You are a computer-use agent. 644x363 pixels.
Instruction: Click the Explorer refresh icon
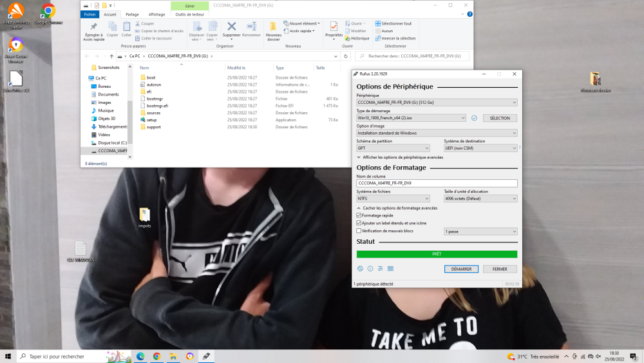(x=346, y=56)
